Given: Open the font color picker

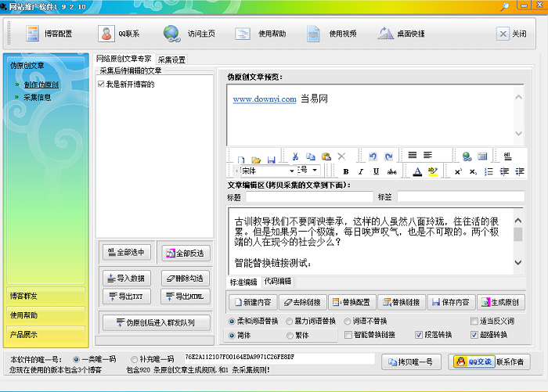Looking at the screenshot, I should click(x=417, y=171).
